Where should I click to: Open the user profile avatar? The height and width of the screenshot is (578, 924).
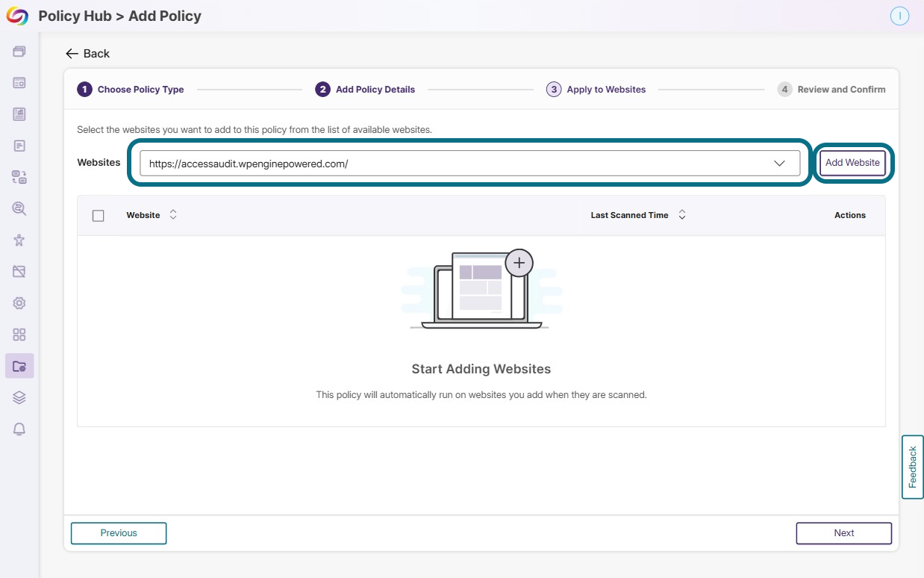coord(900,16)
